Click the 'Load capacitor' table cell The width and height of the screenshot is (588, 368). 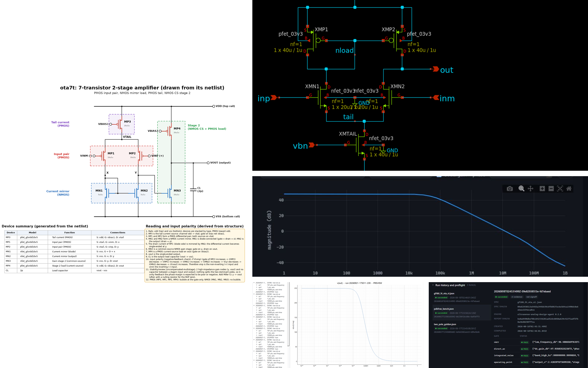70,271
